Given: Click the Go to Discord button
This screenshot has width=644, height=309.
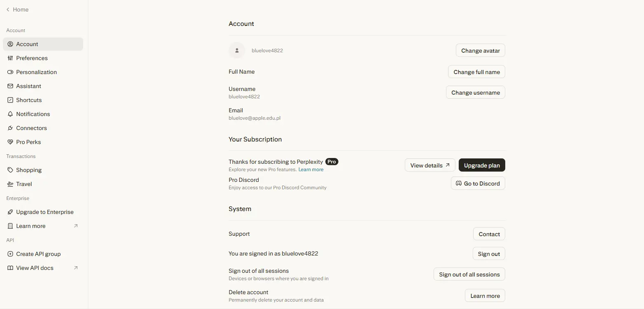Looking at the screenshot, I should 478,184.
